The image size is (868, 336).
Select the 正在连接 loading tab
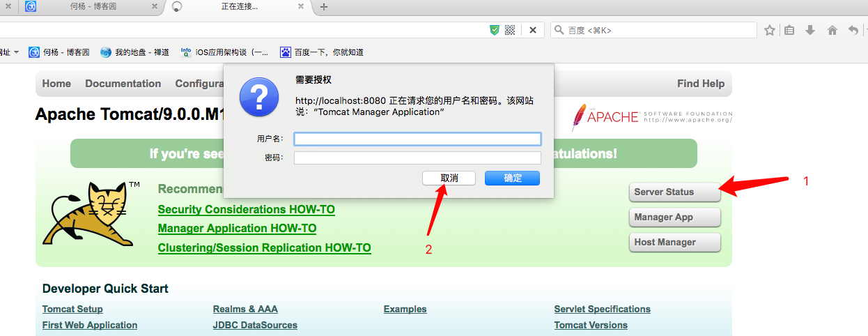[x=239, y=7]
